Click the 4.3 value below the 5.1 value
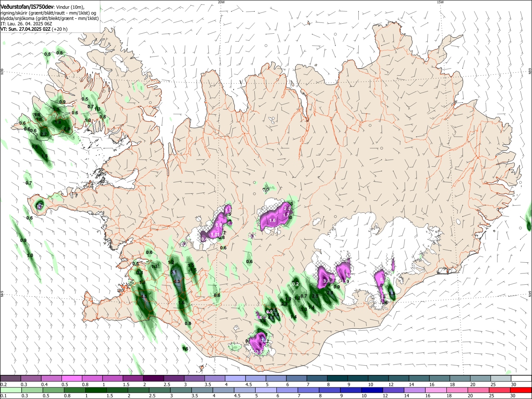 tap(176, 281)
